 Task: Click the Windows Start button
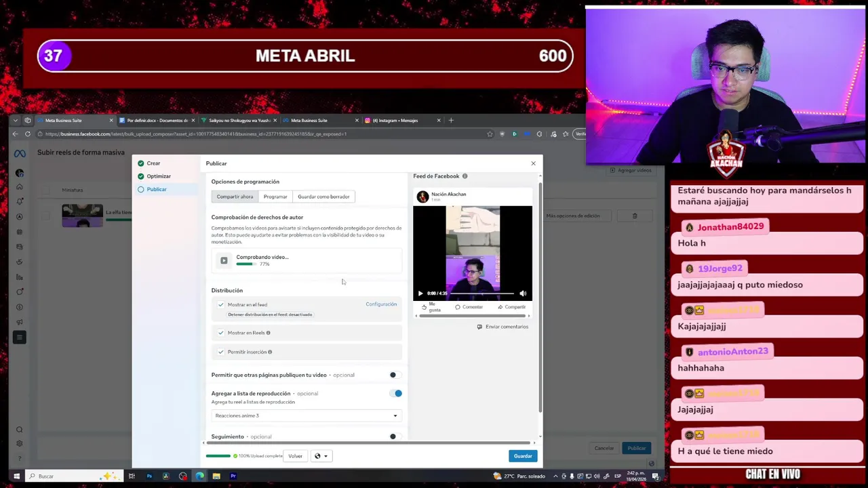[x=16, y=476]
